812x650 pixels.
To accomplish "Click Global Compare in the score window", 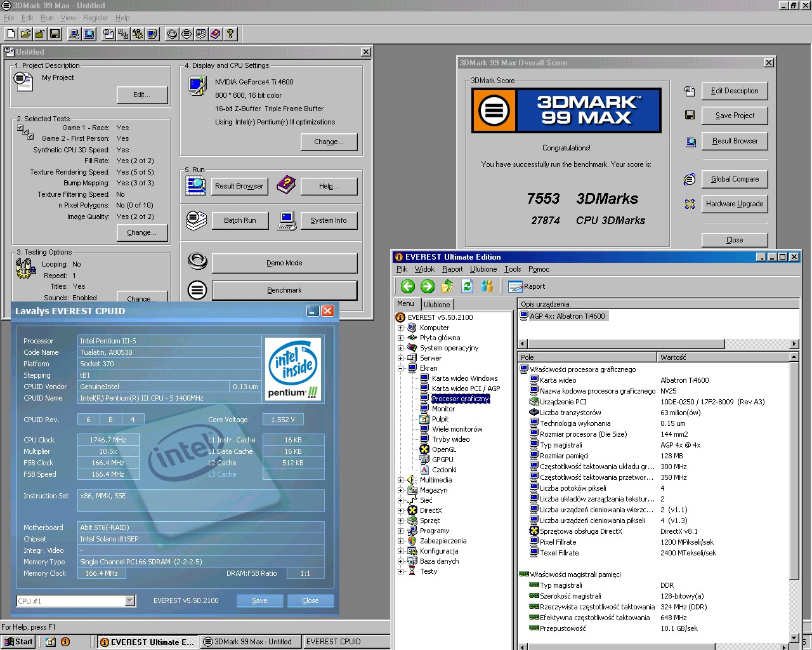I will [x=735, y=180].
